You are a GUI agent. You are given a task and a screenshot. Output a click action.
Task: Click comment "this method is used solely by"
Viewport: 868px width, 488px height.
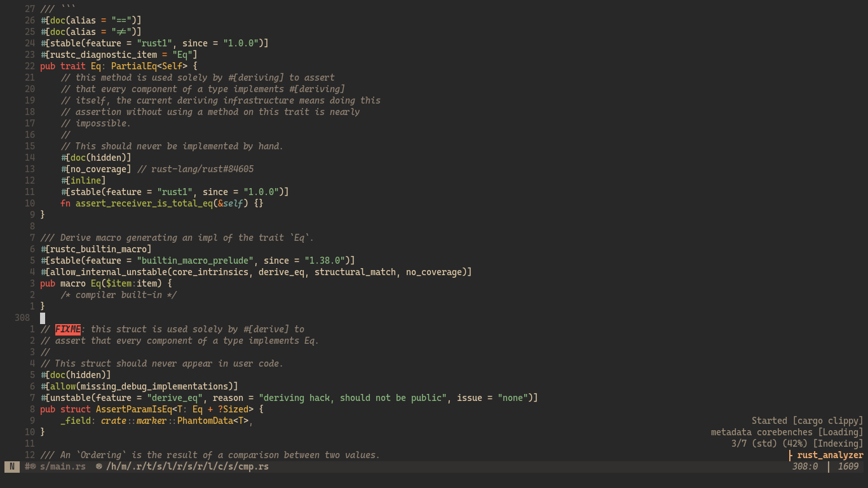(x=198, y=78)
